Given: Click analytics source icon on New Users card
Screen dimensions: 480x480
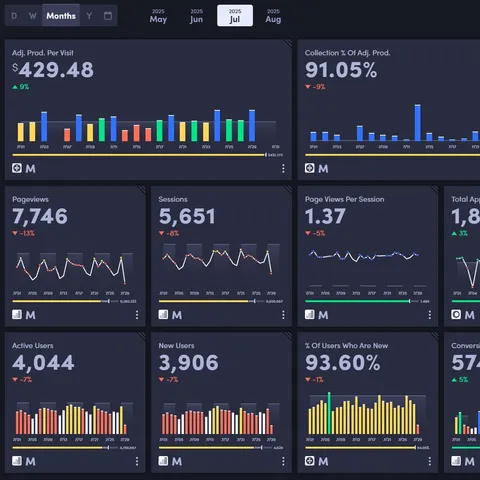Looking at the screenshot, I should [163, 461].
